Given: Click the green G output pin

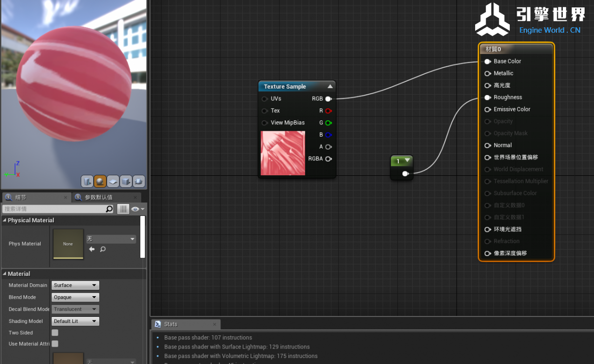Looking at the screenshot, I should pos(328,123).
